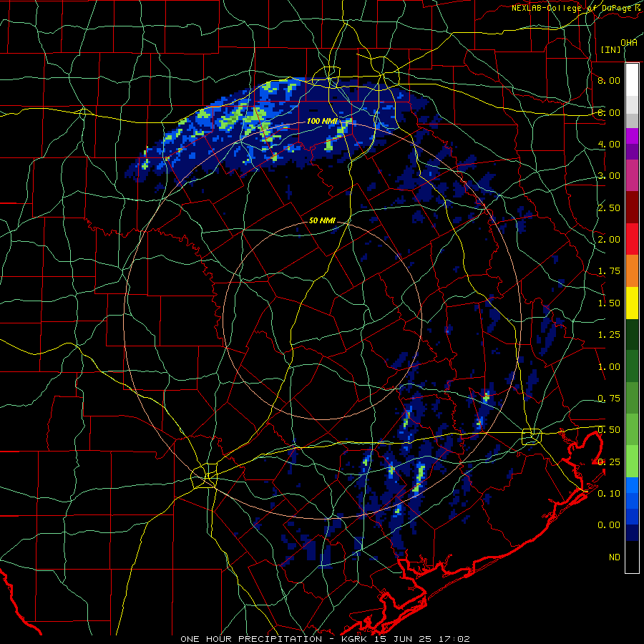Select the yellow legend color segment
644x644 pixels.
(632, 303)
